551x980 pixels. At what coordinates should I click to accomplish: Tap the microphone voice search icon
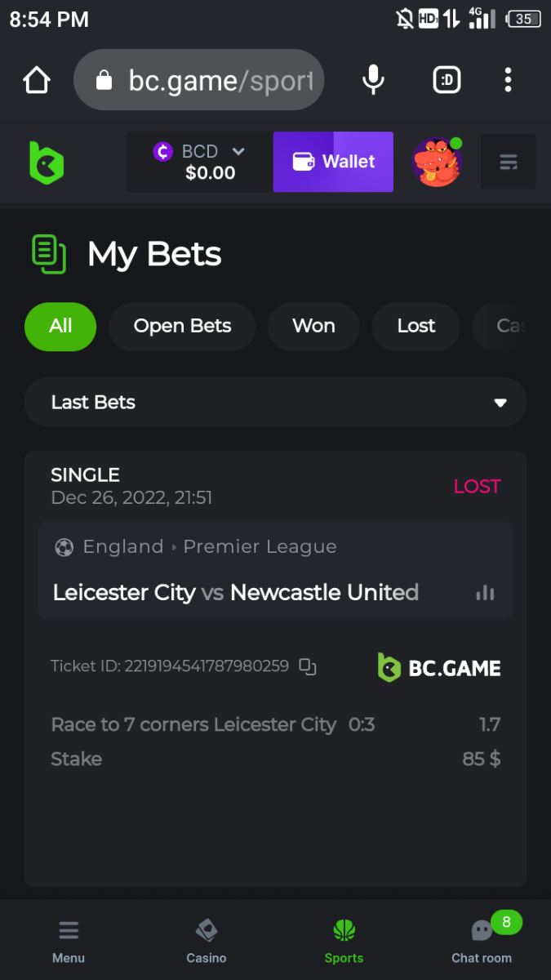(x=373, y=80)
